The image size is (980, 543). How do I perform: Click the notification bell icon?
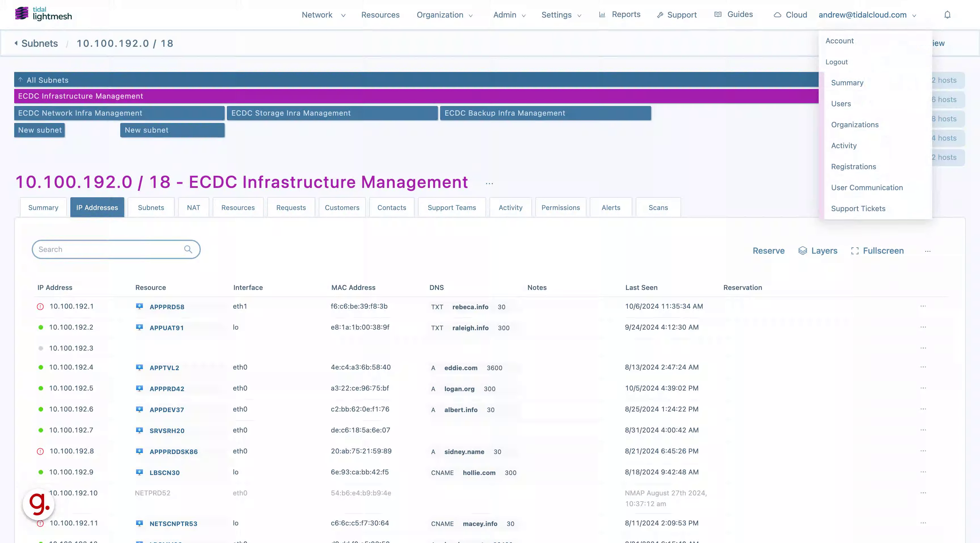tap(947, 15)
